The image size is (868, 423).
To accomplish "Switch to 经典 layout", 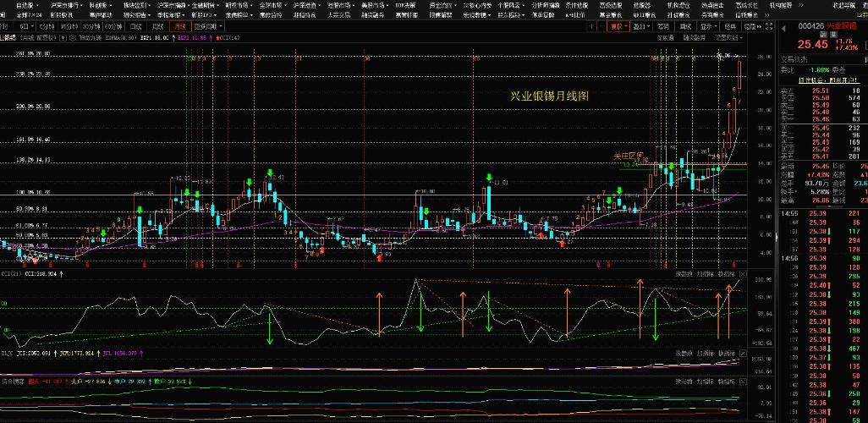I will (x=730, y=26).
